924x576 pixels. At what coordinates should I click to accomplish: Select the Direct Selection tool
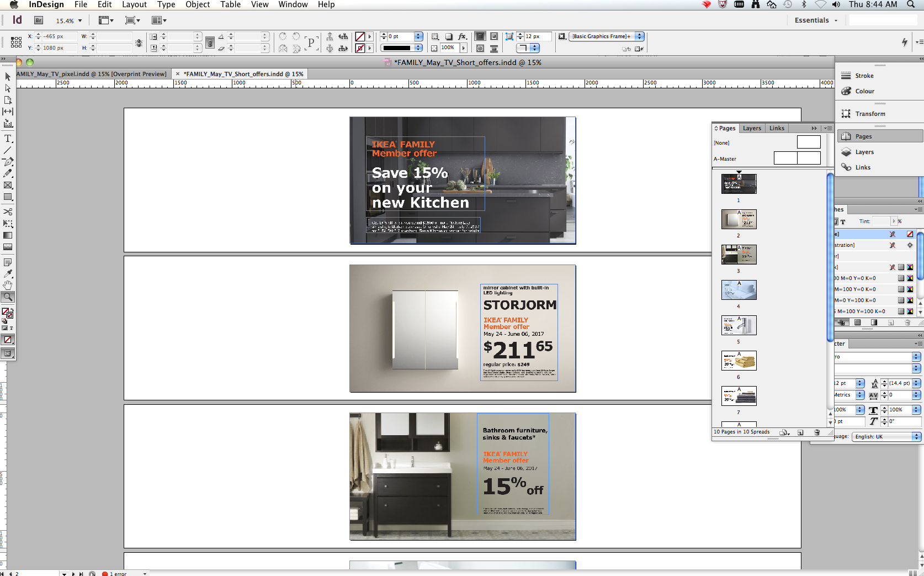pos(8,88)
